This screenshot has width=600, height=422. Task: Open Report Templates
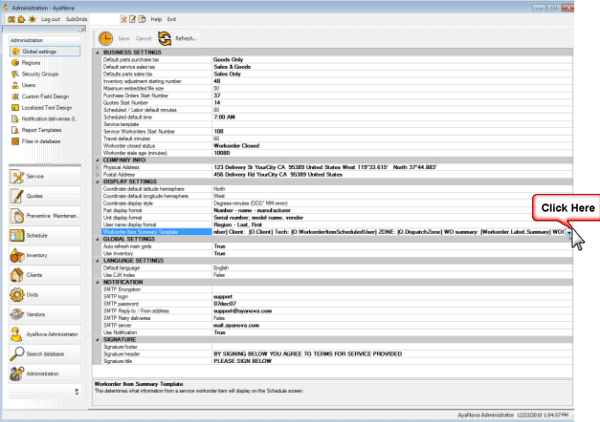click(36, 130)
